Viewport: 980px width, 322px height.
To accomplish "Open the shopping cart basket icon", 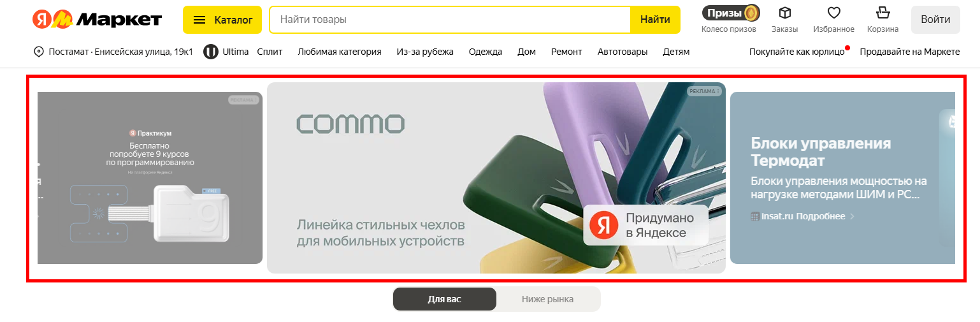I will [883, 13].
